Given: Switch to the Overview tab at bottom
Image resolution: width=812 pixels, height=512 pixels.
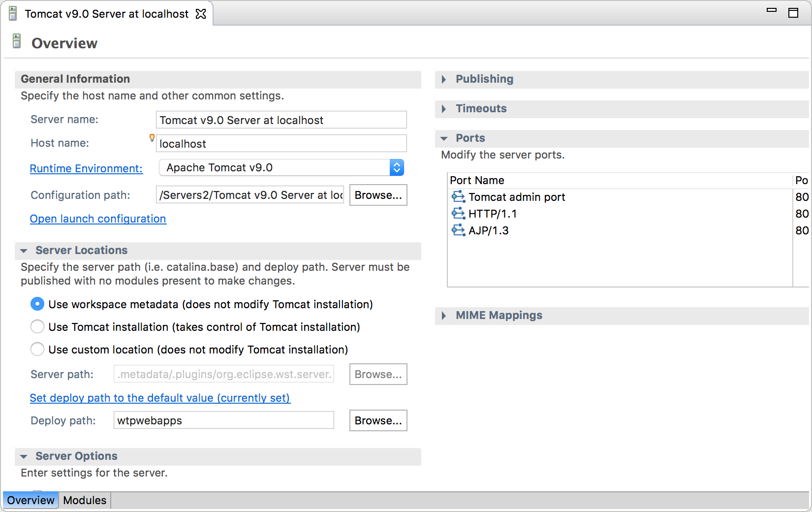Looking at the screenshot, I should click(x=31, y=500).
